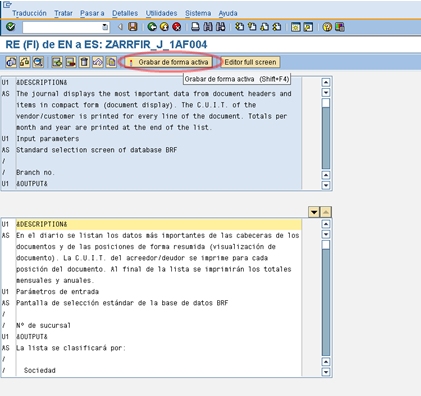Go to First Page icon
This screenshot has height=396, width=421.
tap(239, 27)
